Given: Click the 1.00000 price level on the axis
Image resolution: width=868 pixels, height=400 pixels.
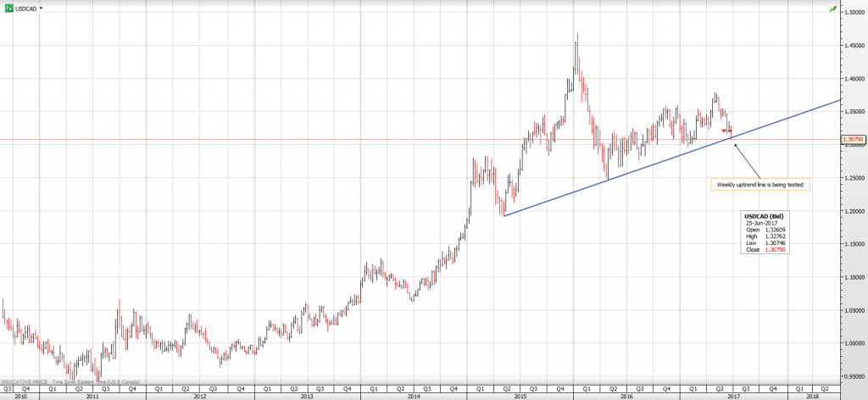Looking at the screenshot, I should click(853, 343).
